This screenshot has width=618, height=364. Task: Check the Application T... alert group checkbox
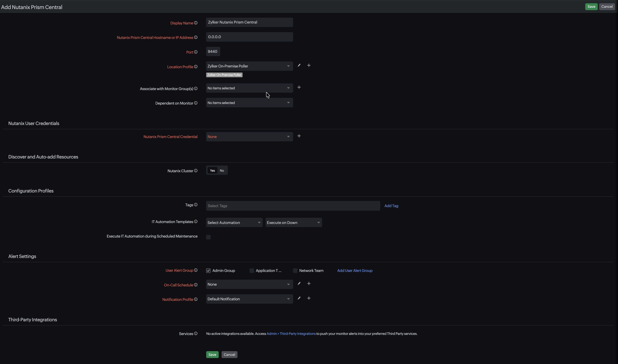click(x=252, y=270)
